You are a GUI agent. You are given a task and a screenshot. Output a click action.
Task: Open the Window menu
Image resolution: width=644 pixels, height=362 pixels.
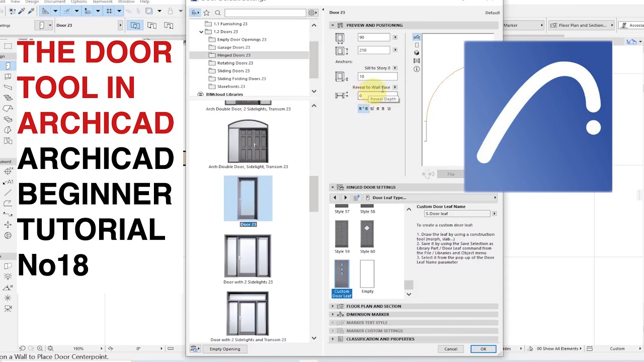(126, 2)
